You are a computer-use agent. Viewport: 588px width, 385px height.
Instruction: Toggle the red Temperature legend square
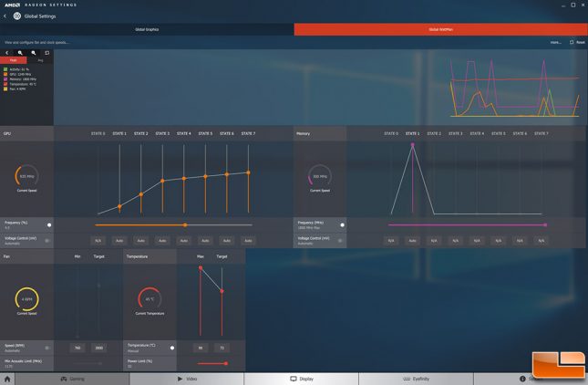5,84
